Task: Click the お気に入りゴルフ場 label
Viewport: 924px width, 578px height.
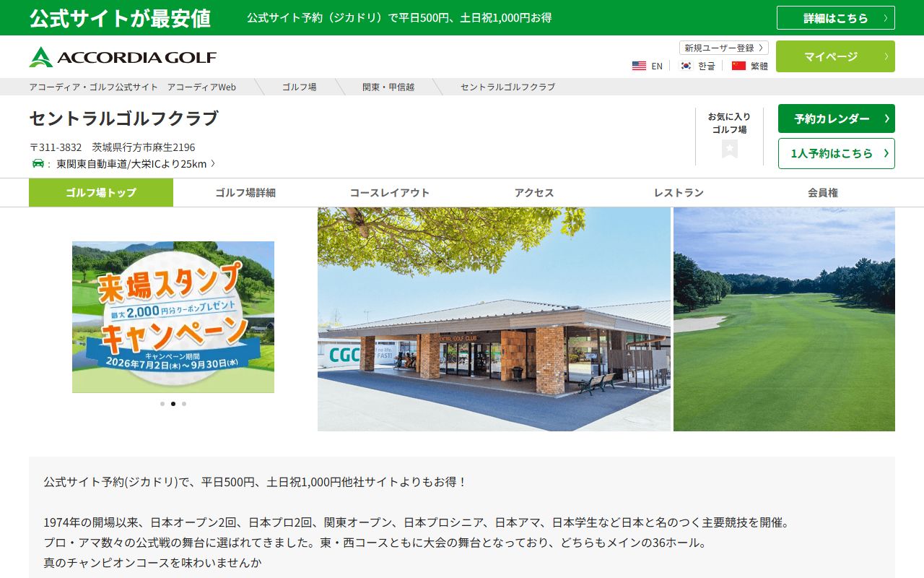Action: 729,123
